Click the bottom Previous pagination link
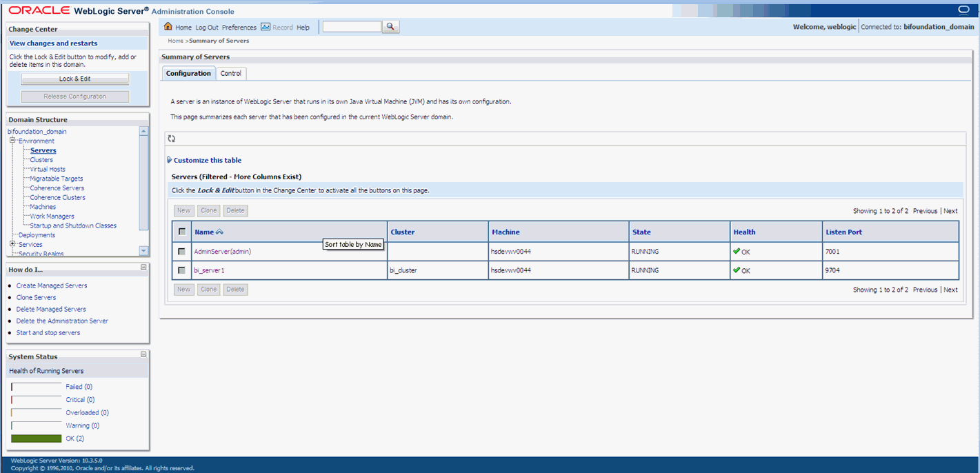The height and width of the screenshot is (473, 980). point(925,290)
